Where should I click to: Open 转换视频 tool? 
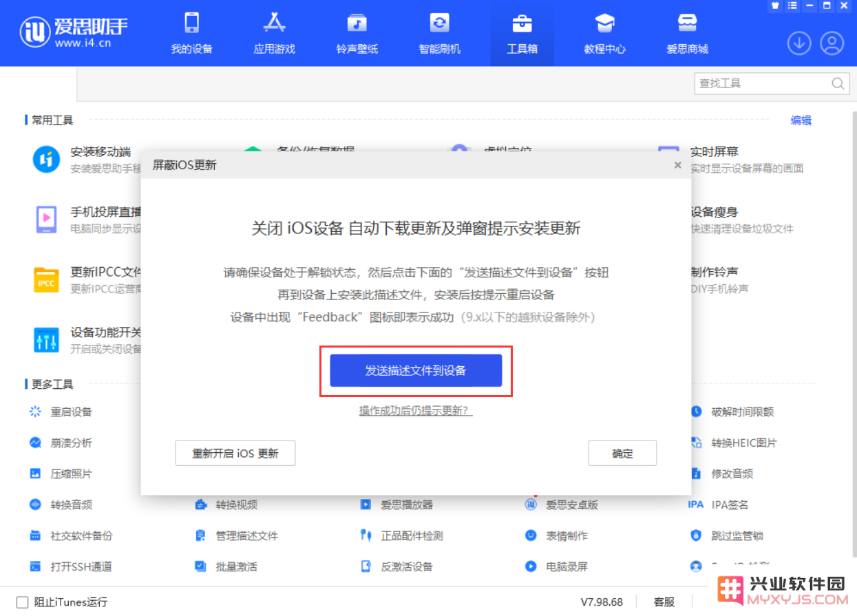(226, 505)
